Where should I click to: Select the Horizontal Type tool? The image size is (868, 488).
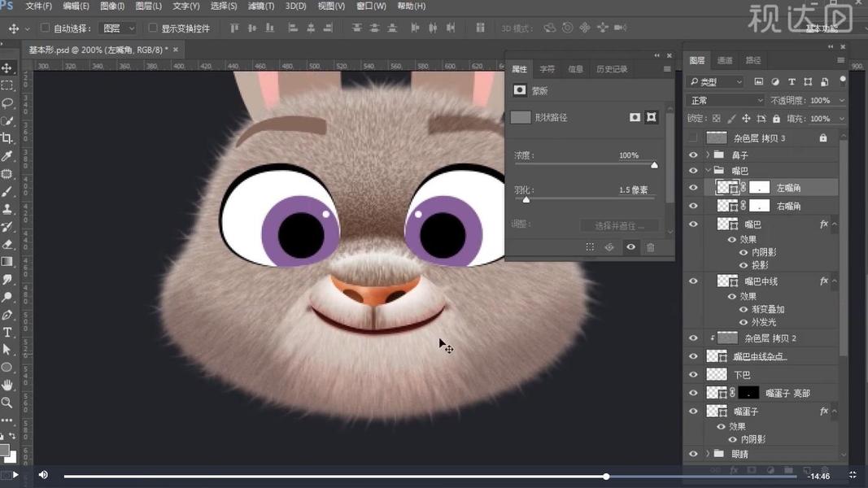tap(7, 332)
